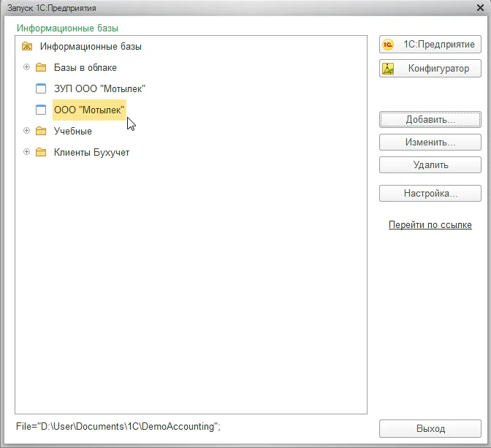Viewport: 491px width, 448px height.
Task: Follow the Перейти по ссылке link
Action: click(430, 225)
